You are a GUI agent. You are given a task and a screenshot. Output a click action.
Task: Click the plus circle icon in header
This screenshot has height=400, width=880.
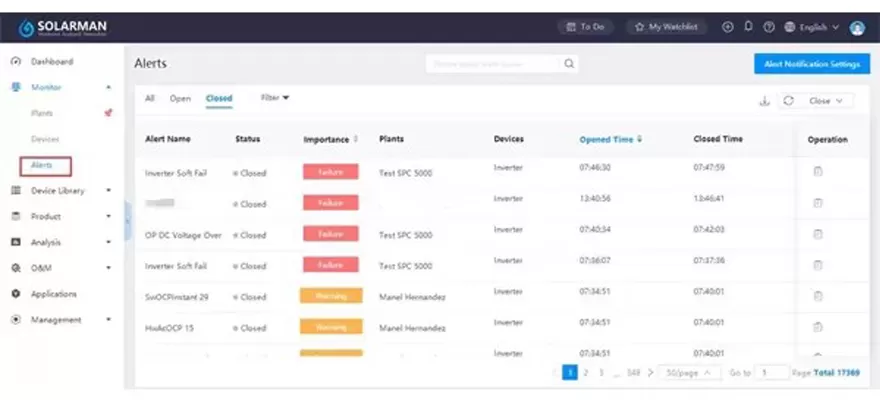728,27
